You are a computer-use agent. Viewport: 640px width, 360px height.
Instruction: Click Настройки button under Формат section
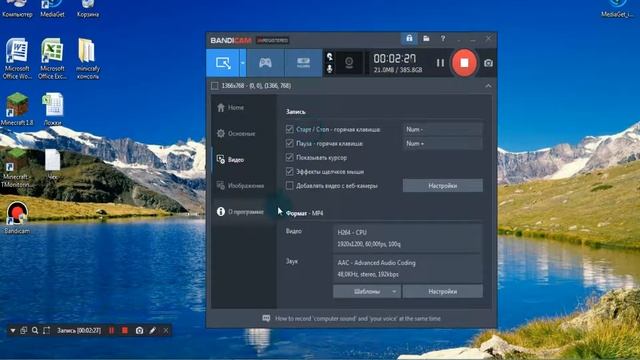(x=442, y=291)
